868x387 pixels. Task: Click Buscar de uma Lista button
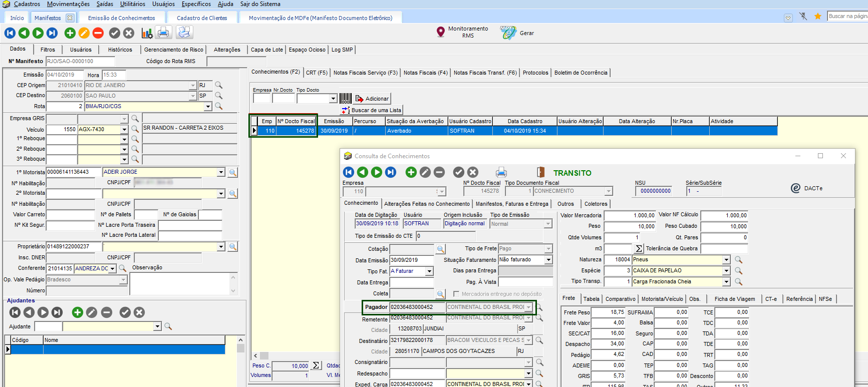(372, 110)
